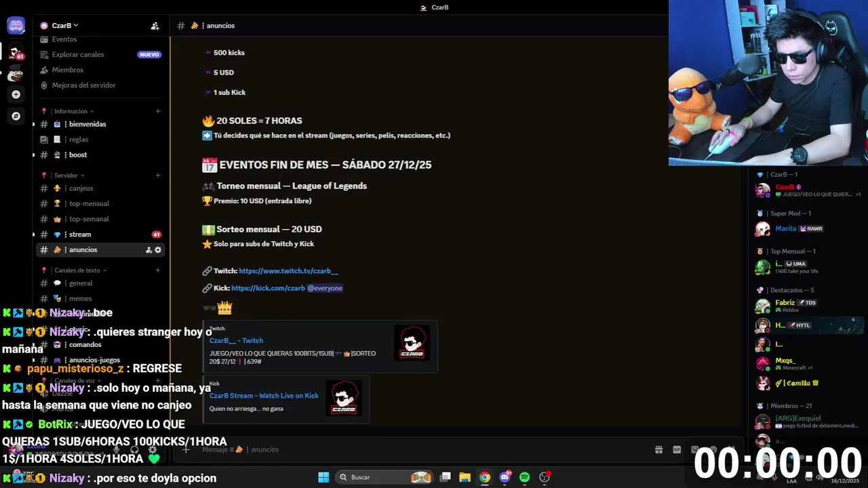The height and width of the screenshot is (488, 868).
Task: Open the frog avatar server
Action: 16,73
